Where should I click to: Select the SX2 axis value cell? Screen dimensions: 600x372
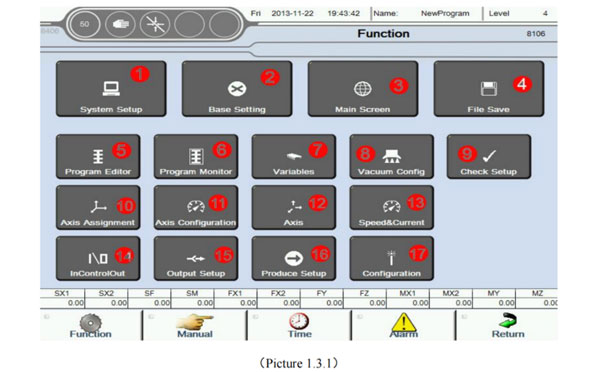[x=106, y=303]
